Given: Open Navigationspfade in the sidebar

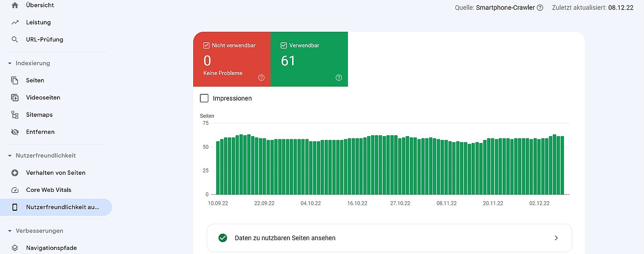Looking at the screenshot, I should tap(51, 248).
